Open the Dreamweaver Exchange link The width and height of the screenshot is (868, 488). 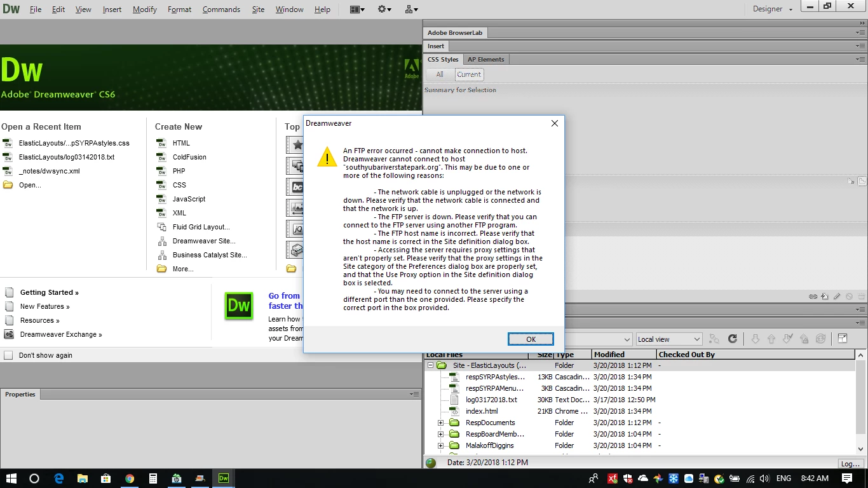point(61,334)
